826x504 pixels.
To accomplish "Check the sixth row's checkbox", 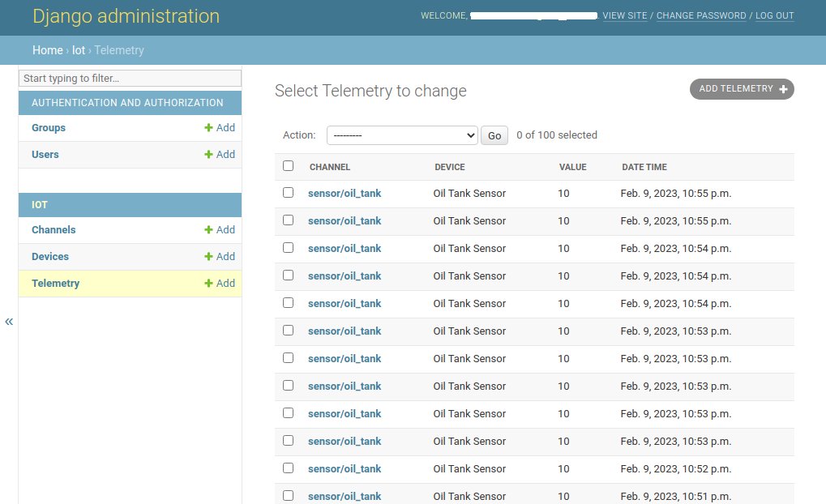I will pyautogui.click(x=288, y=331).
